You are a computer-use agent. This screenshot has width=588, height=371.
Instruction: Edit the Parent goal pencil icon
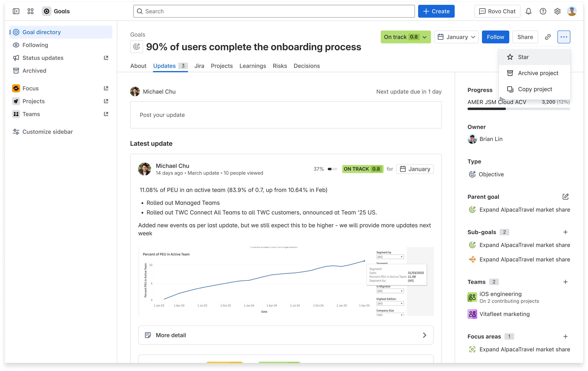565,197
